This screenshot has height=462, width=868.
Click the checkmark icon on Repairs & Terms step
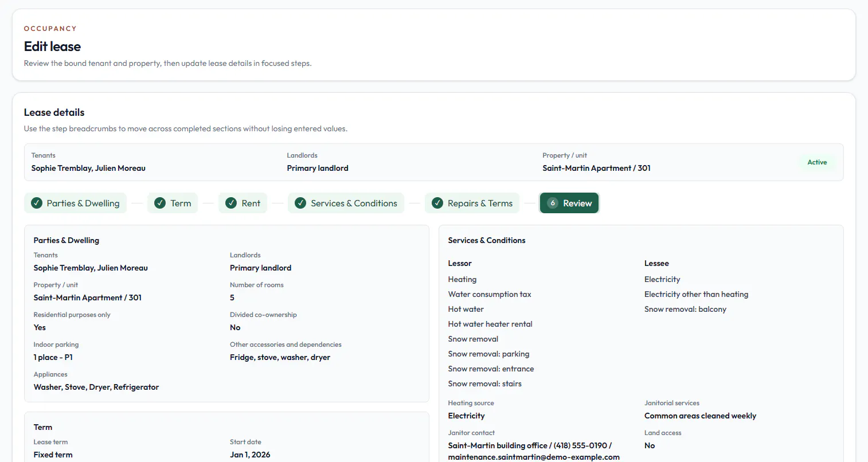point(437,203)
